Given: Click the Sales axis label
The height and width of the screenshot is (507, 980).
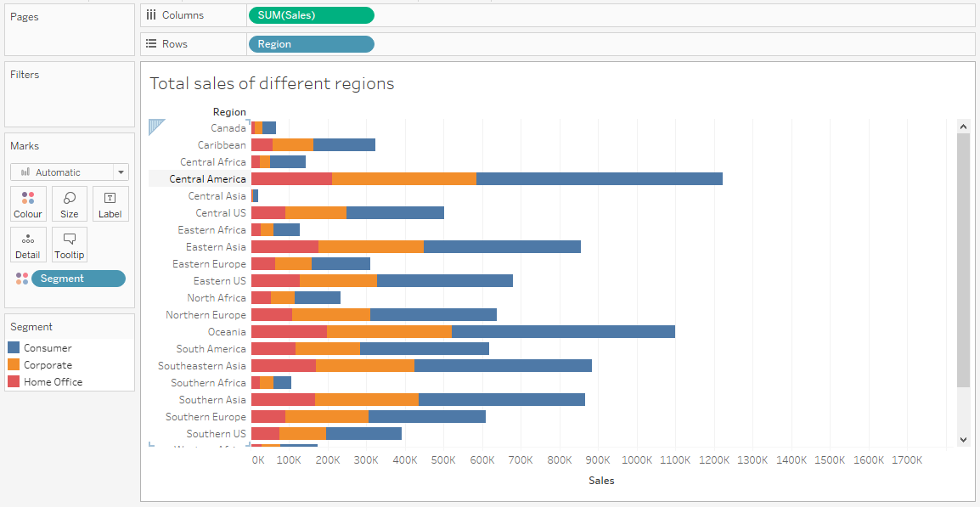Looking at the screenshot, I should (600, 480).
